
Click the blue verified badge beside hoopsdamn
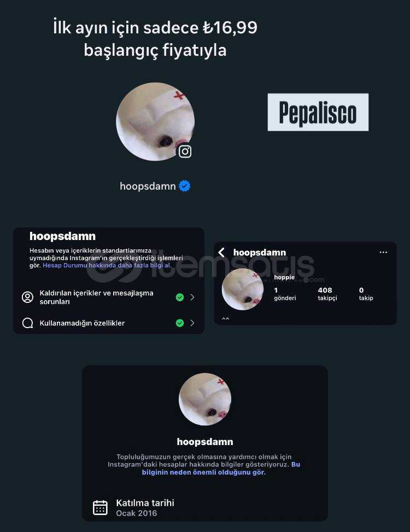tap(184, 186)
